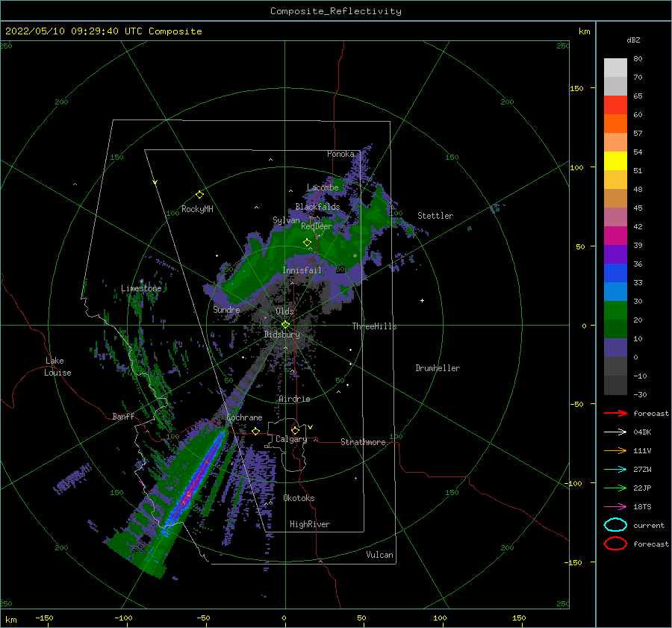Pick the purple swatch between 10 and 0

[x=615, y=347]
